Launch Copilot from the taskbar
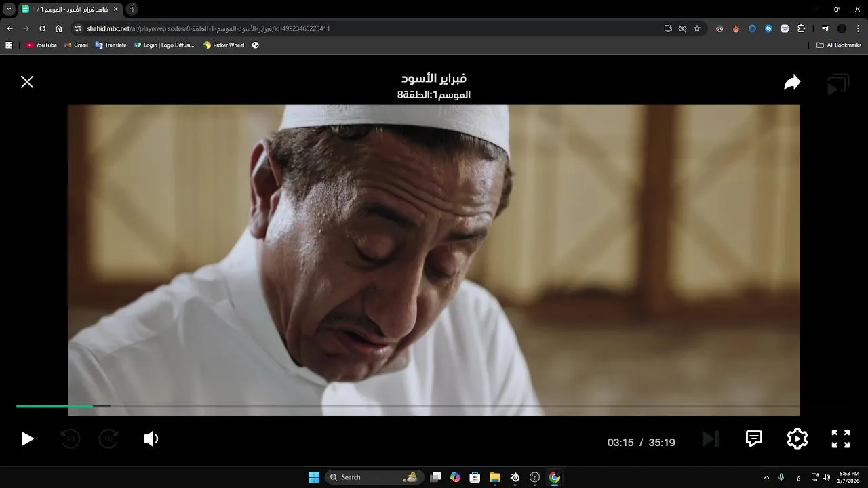Image resolution: width=868 pixels, height=488 pixels. tap(455, 477)
